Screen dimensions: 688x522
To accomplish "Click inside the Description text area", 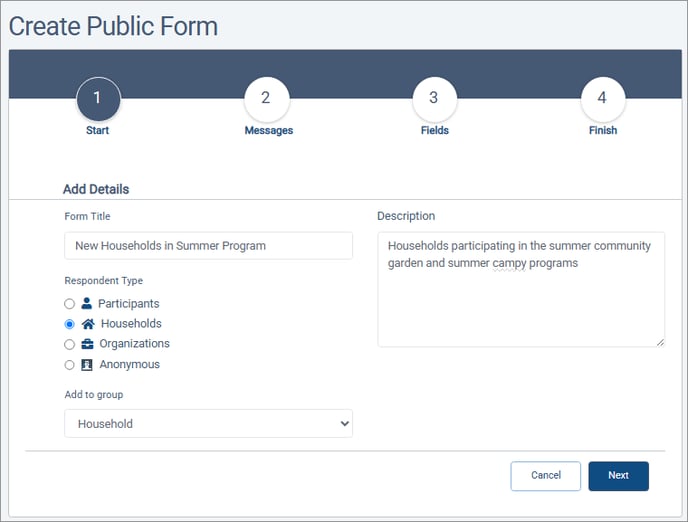I will coord(521,290).
